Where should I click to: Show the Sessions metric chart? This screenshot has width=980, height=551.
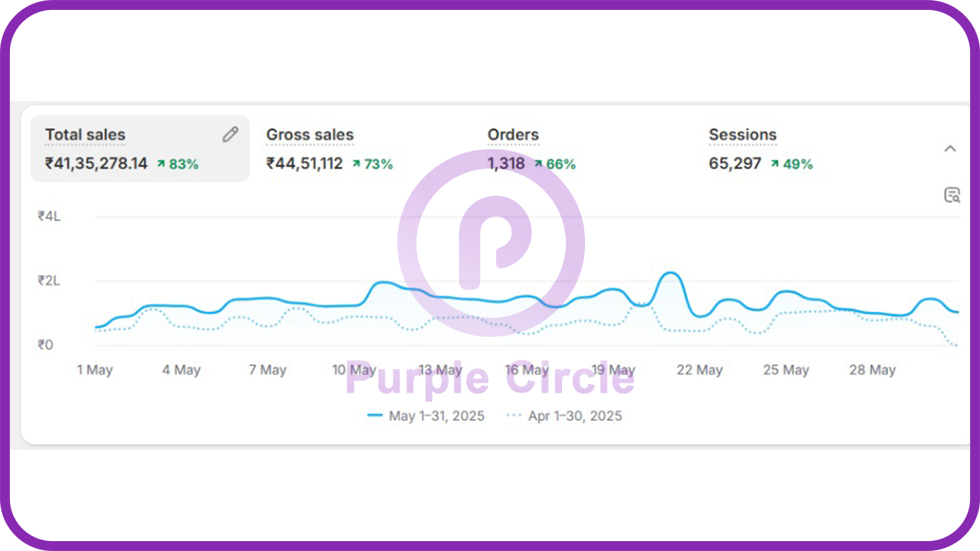(x=742, y=135)
